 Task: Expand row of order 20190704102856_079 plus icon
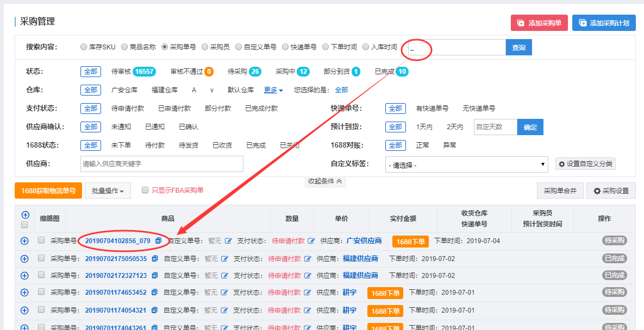[x=24, y=241]
